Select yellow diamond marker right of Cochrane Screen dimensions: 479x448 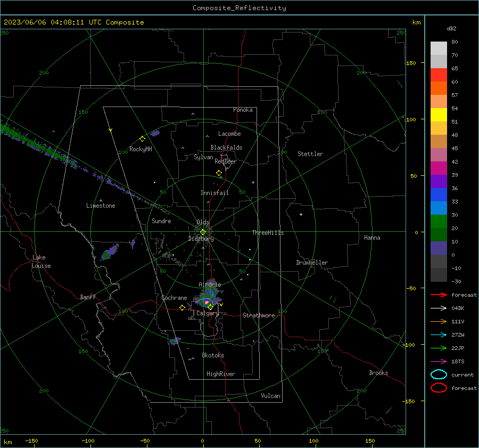tap(182, 308)
